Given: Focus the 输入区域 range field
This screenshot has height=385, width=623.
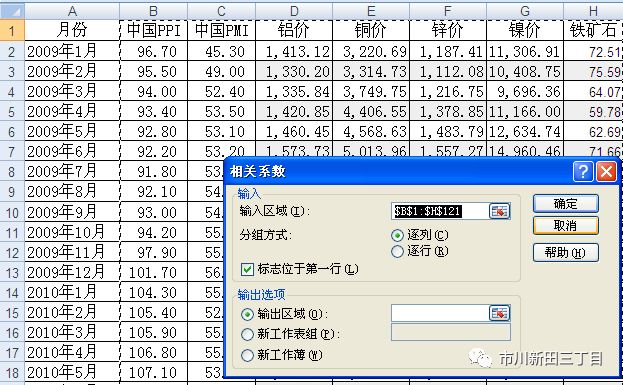Looking at the screenshot, I should 440,211.
